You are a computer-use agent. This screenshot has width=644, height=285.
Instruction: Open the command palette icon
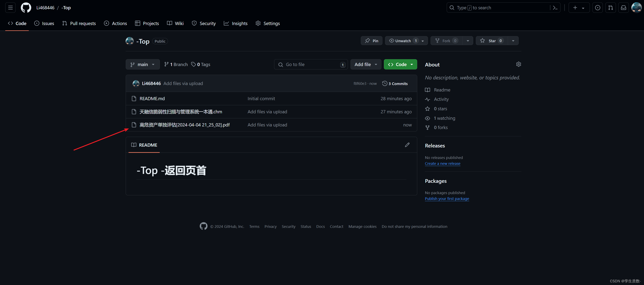(x=555, y=7)
